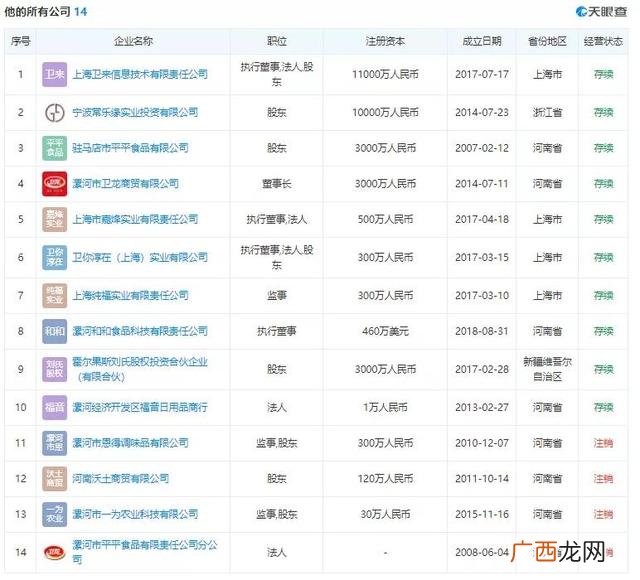The width and height of the screenshot is (640, 580).
Task: Click the date 2017-07-17
Action: 482,74
